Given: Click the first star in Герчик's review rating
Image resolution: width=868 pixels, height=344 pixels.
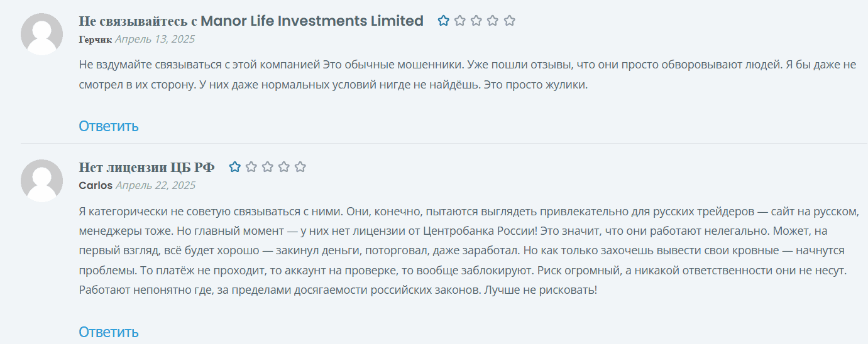Looking at the screenshot, I should coord(444,21).
